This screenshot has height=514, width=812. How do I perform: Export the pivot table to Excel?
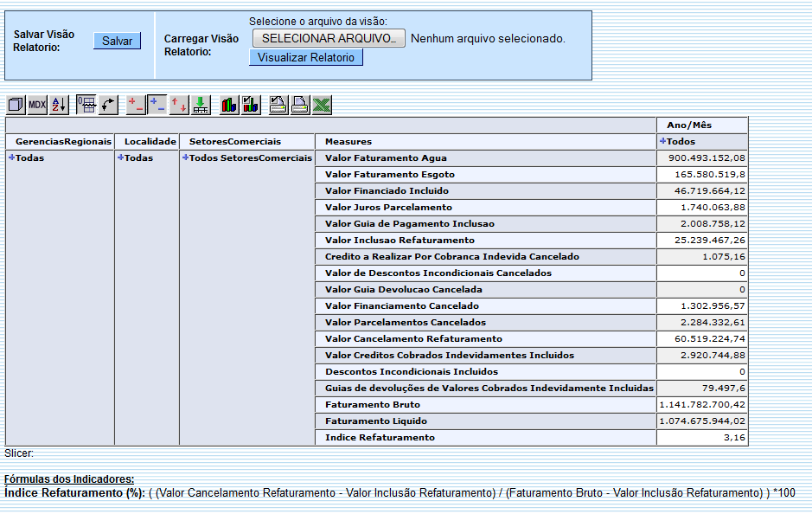[322, 104]
